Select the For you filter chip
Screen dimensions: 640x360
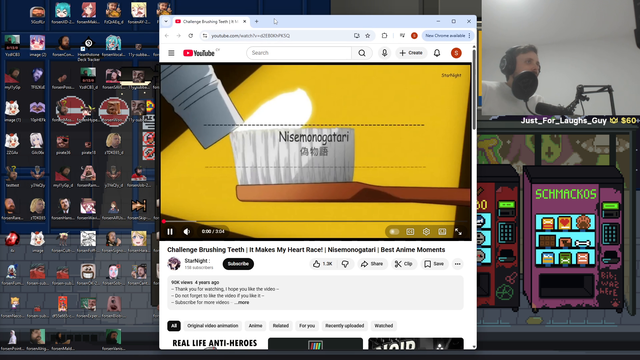tap(307, 326)
